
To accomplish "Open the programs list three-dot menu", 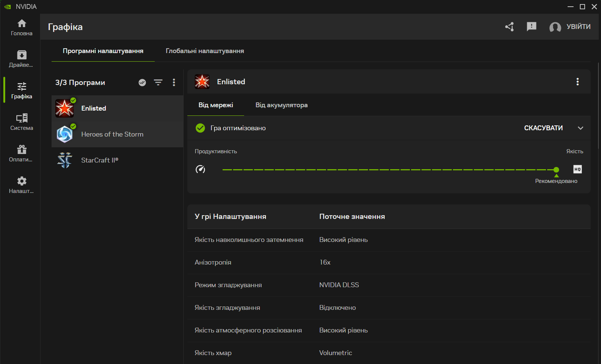I will pos(174,82).
